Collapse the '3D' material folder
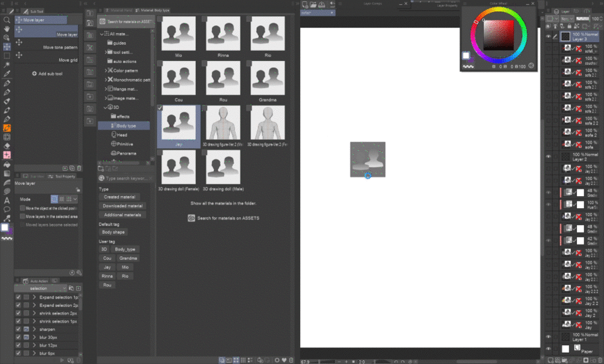Image resolution: width=604 pixels, height=364 pixels. 106,108
